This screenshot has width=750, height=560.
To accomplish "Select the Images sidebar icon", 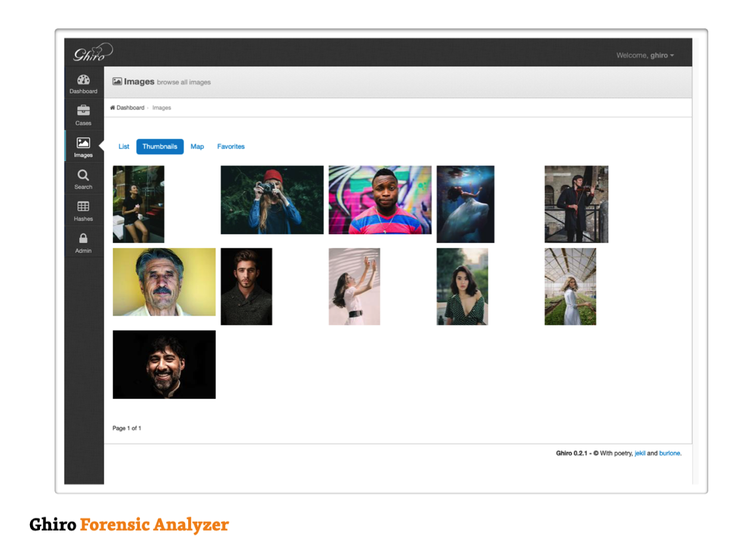I will pos(83,144).
